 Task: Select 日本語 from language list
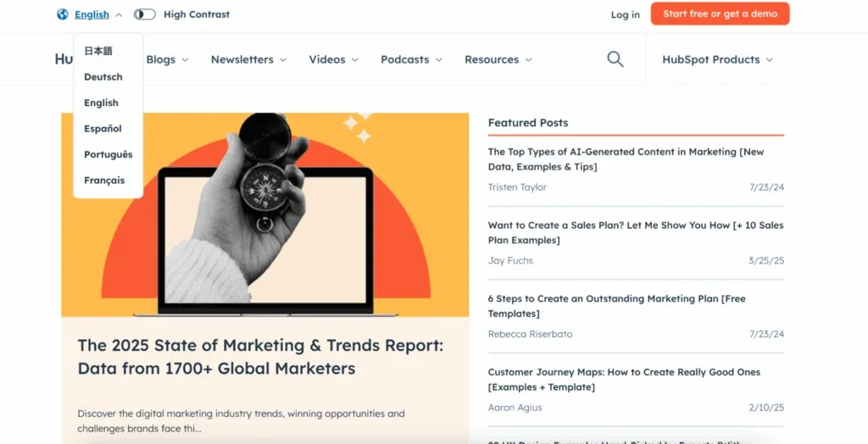coord(98,51)
